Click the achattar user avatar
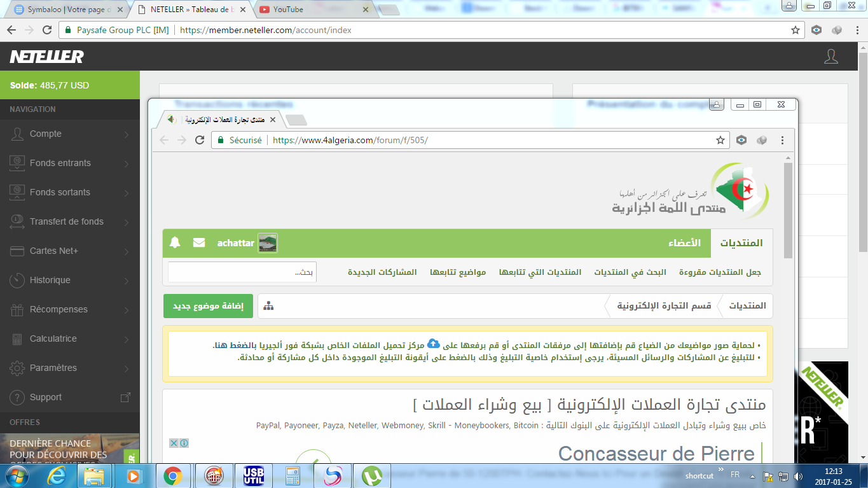Viewport: 868px width, 488px height. tap(267, 243)
